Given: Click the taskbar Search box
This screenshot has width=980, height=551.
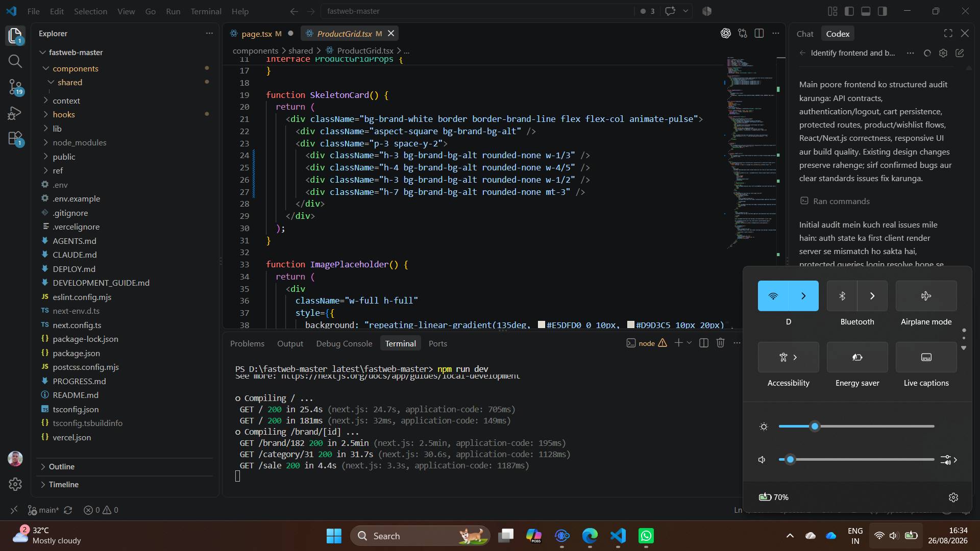Looking at the screenshot, I should click(420, 536).
